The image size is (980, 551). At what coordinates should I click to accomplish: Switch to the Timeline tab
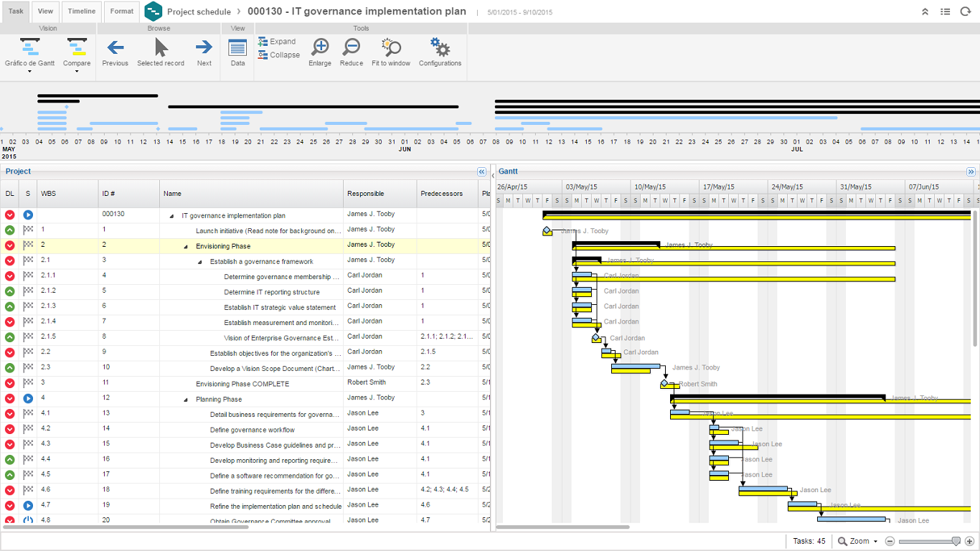click(82, 11)
